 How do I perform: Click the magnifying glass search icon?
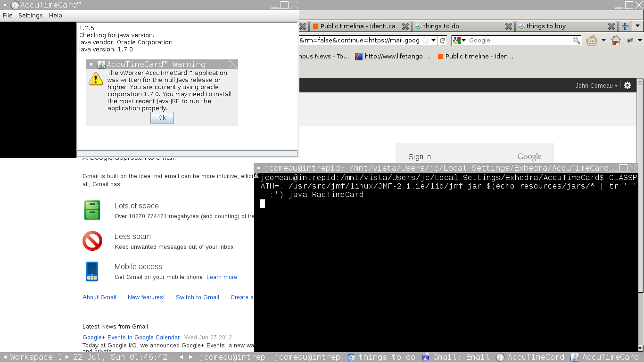tap(576, 41)
